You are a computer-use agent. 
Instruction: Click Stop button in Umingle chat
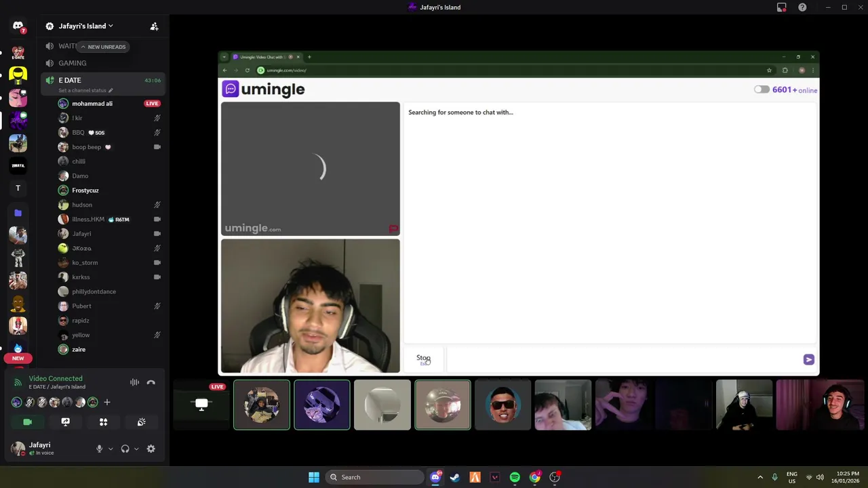tap(423, 359)
